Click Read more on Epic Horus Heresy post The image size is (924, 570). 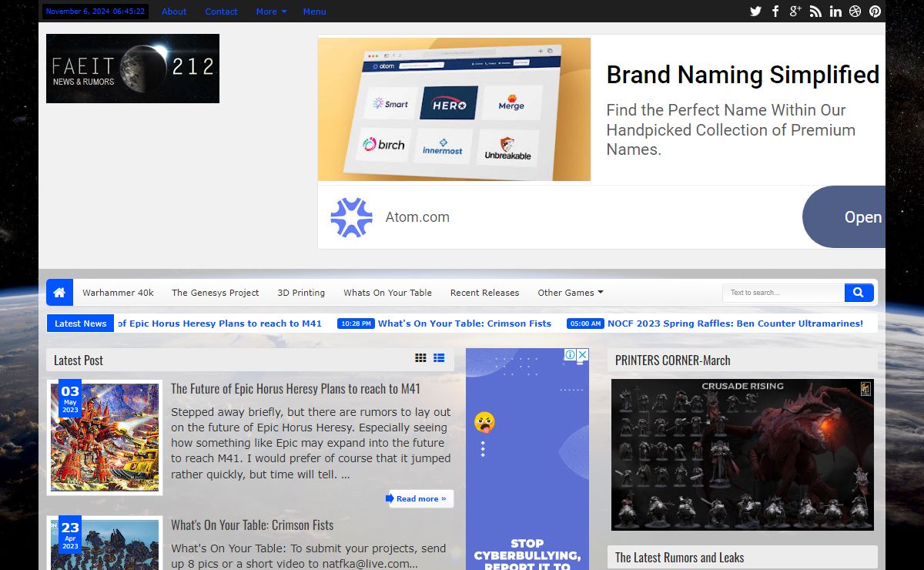pyautogui.click(x=421, y=499)
